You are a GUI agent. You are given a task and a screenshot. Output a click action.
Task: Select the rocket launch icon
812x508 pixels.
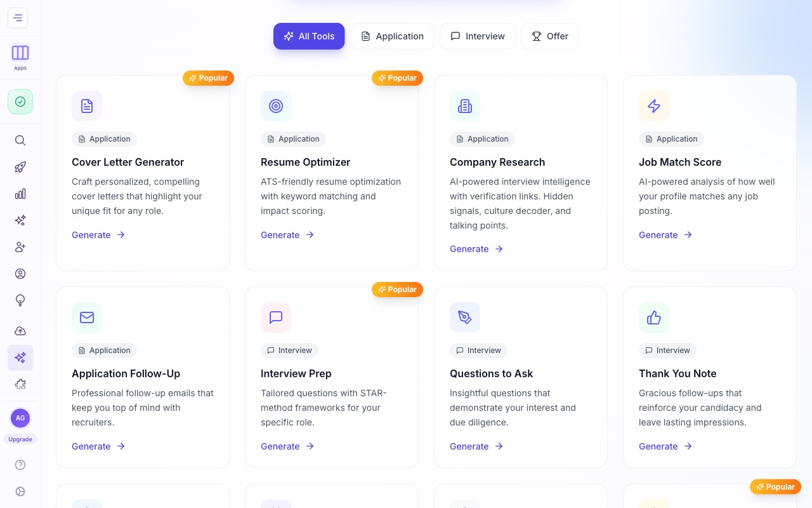point(20,167)
